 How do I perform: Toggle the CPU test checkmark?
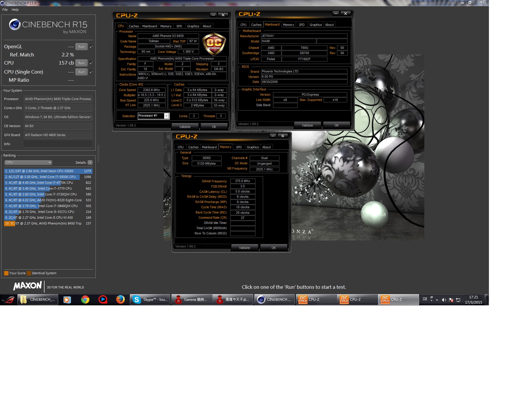click(91, 63)
